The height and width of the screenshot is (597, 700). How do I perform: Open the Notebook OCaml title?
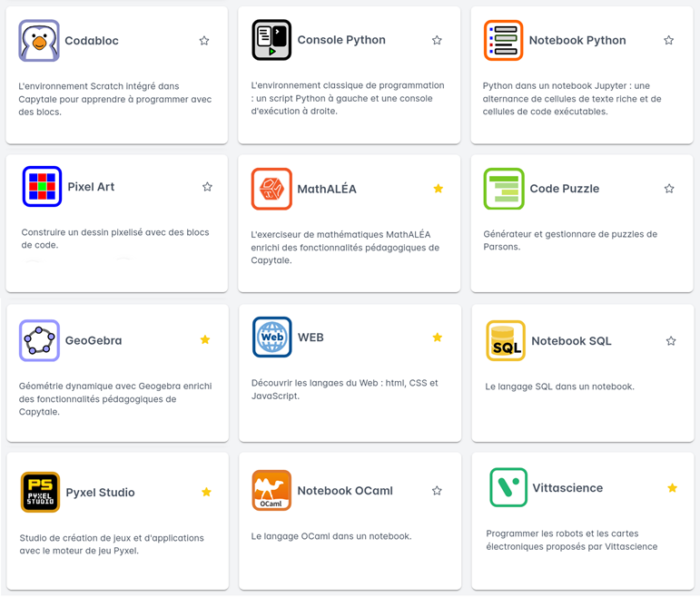tap(345, 490)
